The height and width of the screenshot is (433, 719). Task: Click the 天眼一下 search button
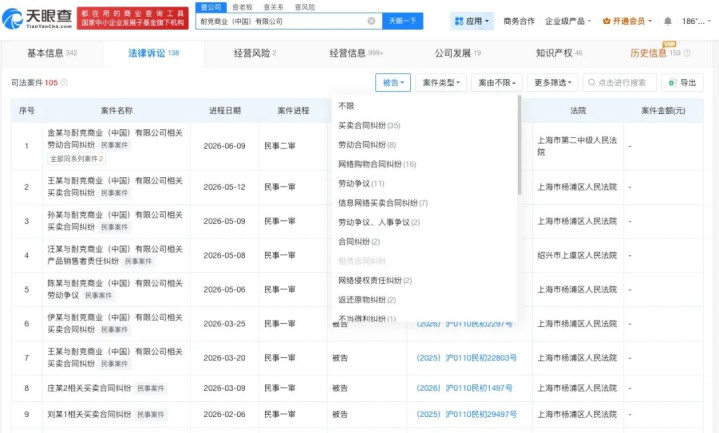coord(403,21)
